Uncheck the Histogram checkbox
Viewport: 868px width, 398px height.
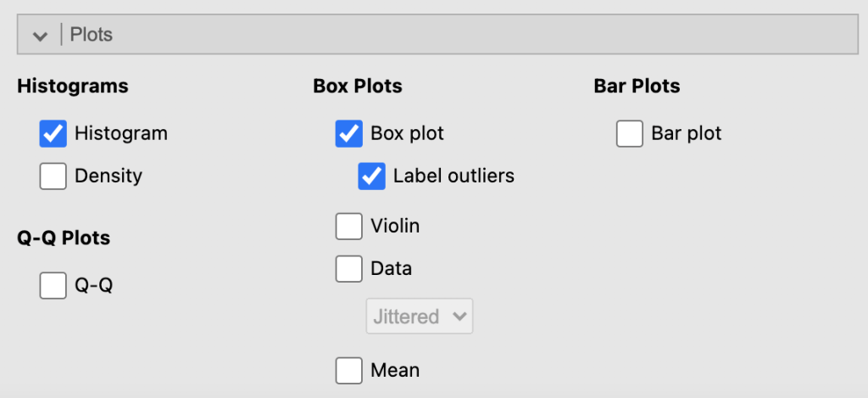pyautogui.click(x=53, y=133)
